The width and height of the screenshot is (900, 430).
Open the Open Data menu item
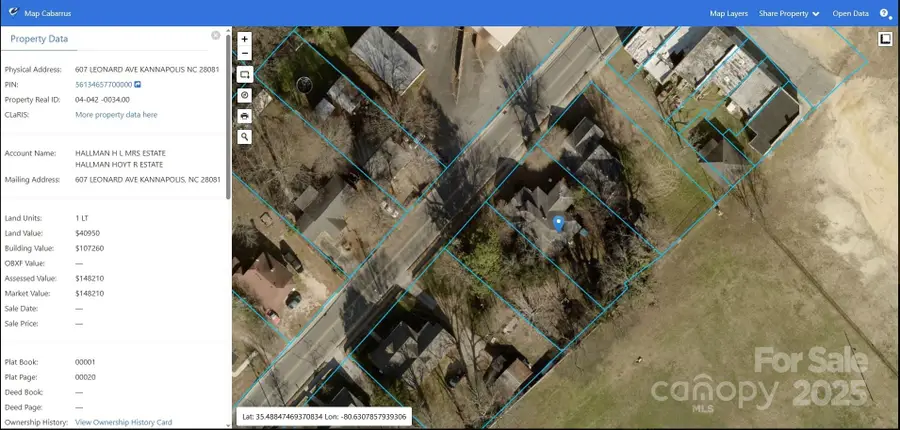click(x=850, y=13)
